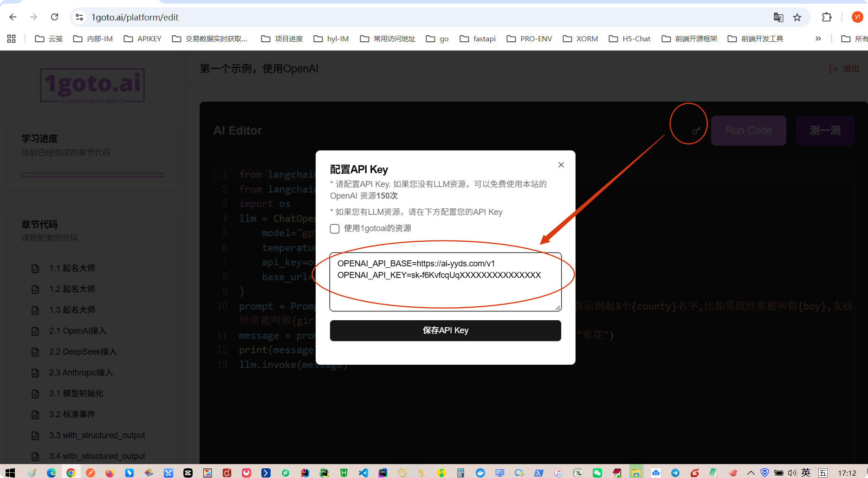Open the fastapi bookmark folder
The image size is (868, 478).
(478, 39)
